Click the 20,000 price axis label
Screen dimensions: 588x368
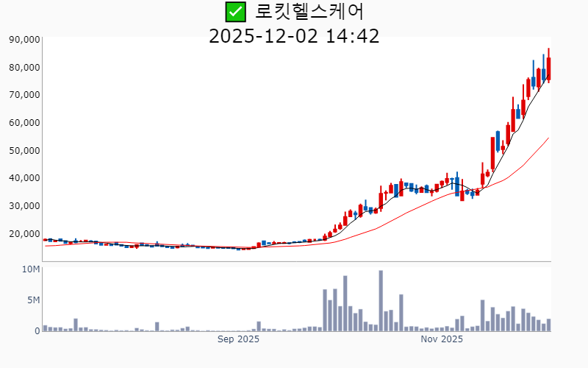[24, 234]
